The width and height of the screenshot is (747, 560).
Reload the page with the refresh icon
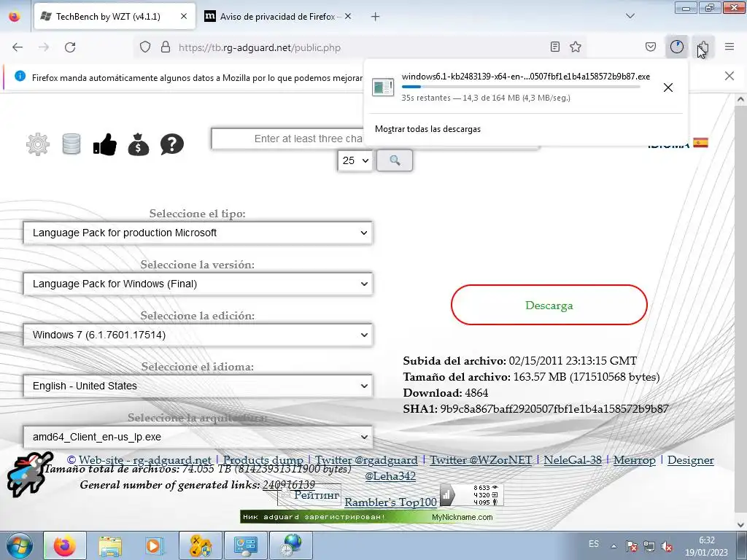(70, 47)
